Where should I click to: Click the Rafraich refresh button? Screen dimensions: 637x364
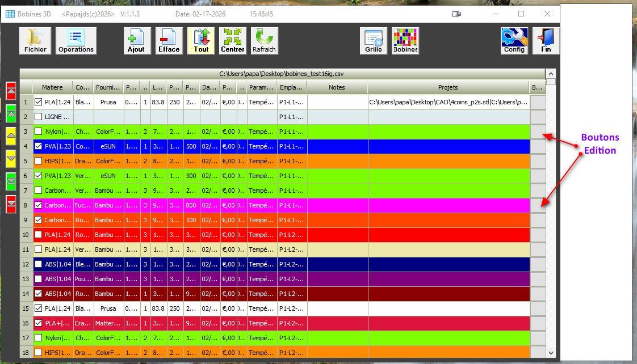(x=265, y=41)
